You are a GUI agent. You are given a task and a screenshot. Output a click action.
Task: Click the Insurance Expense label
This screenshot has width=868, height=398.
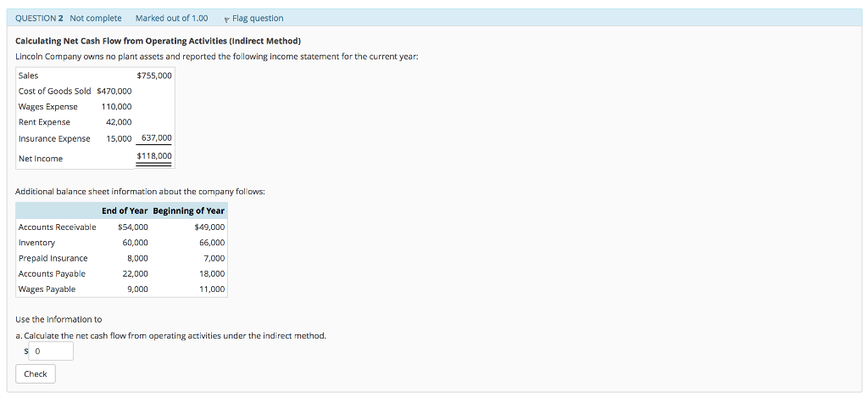point(54,138)
